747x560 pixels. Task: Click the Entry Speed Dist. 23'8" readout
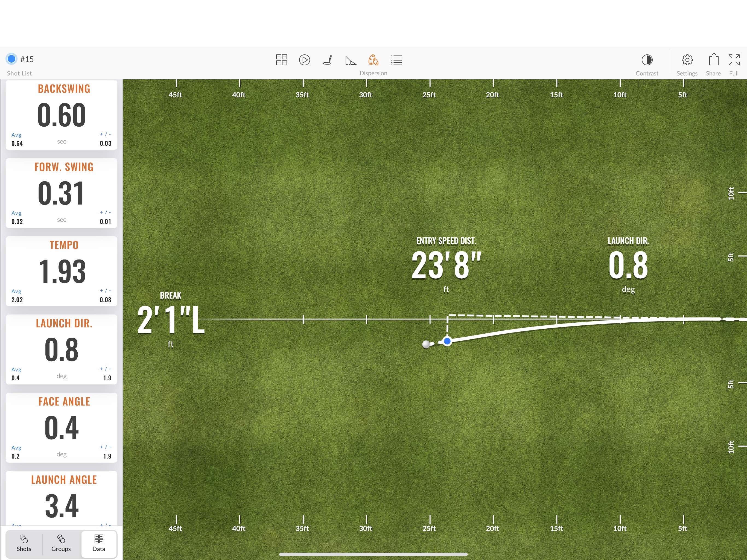[446, 265]
